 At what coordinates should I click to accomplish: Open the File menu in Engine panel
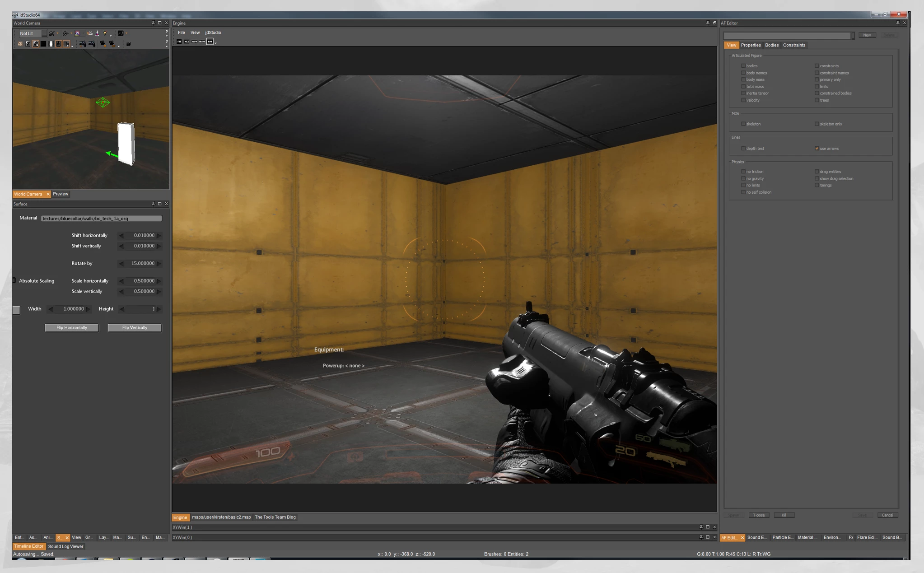coord(181,33)
